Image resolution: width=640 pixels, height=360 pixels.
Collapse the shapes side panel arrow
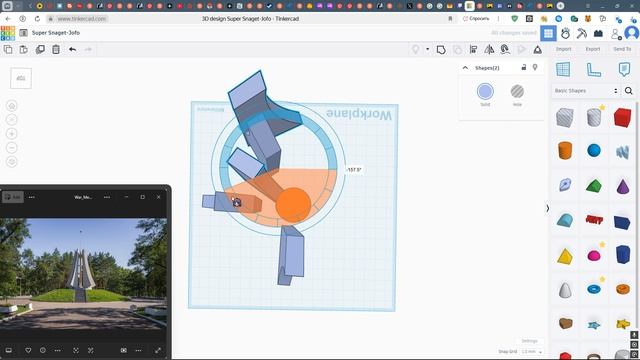pos(547,209)
